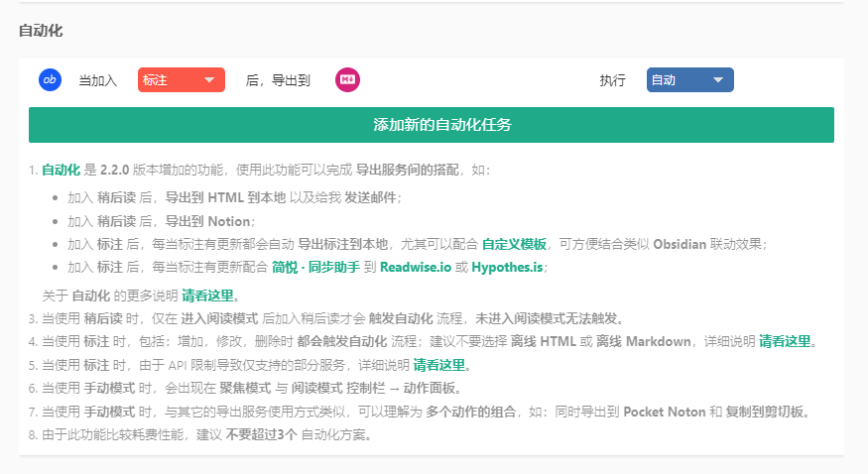Click the 后，导出到 label
Screen dimensions: 868x474
click(x=278, y=80)
